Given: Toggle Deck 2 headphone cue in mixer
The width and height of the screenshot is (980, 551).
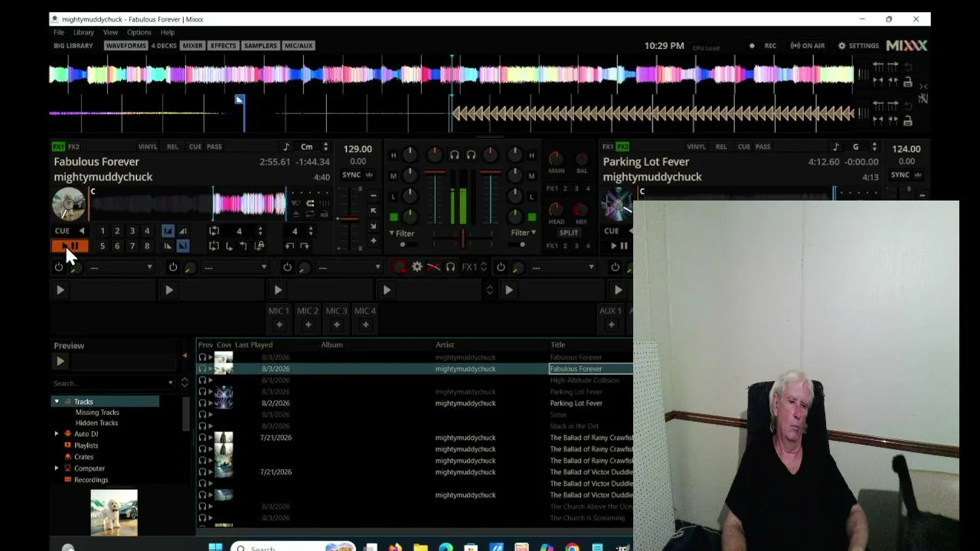Looking at the screenshot, I should (471, 155).
